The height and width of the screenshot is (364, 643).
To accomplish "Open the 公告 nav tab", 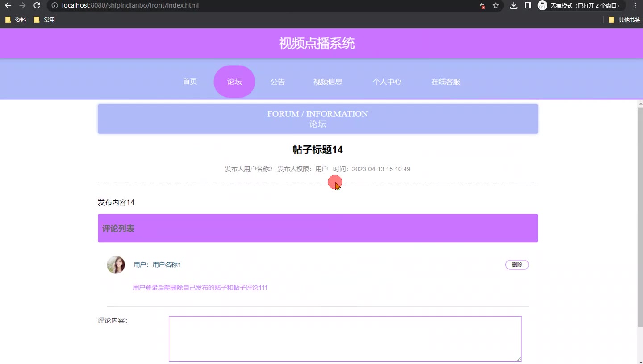I will coord(278,82).
